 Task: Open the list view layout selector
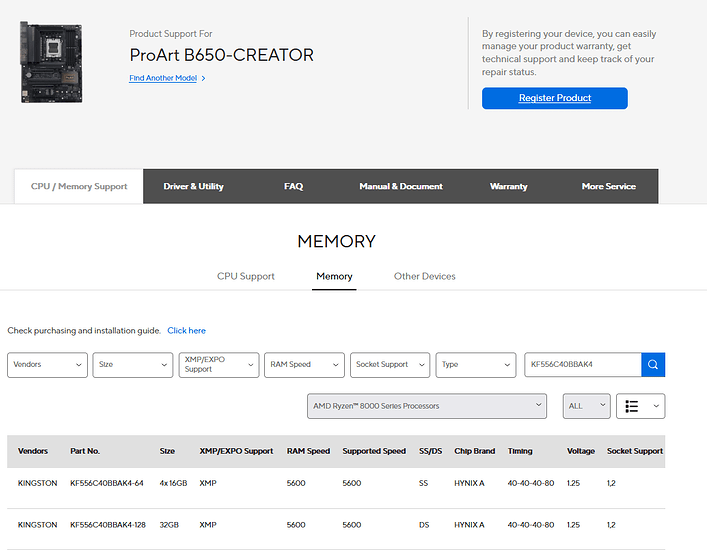pos(641,406)
